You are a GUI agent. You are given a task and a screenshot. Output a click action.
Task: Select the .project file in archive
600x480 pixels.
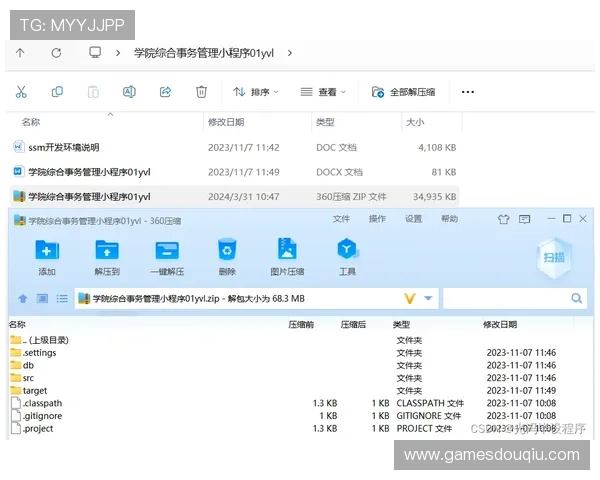point(32,428)
